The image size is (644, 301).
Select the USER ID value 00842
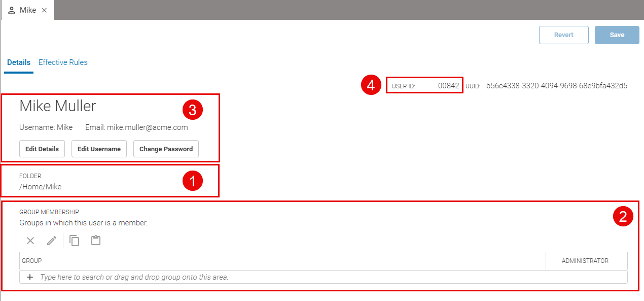pyautogui.click(x=448, y=86)
